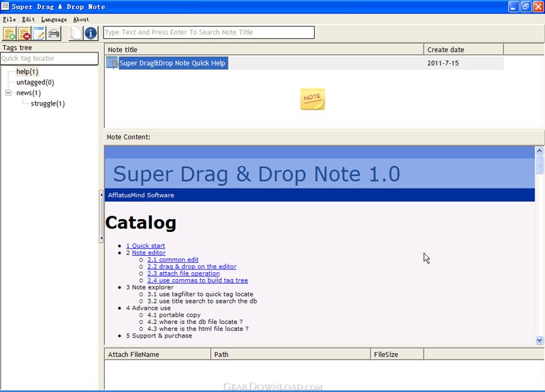Viewport: 545px width, 392px height.
Task: Click the app icon in title bar
Action: 5,6
